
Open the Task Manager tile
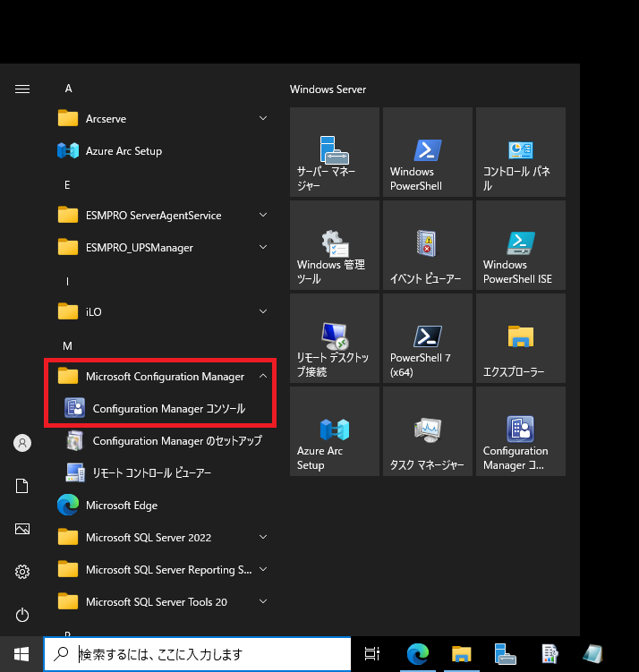[426, 431]
